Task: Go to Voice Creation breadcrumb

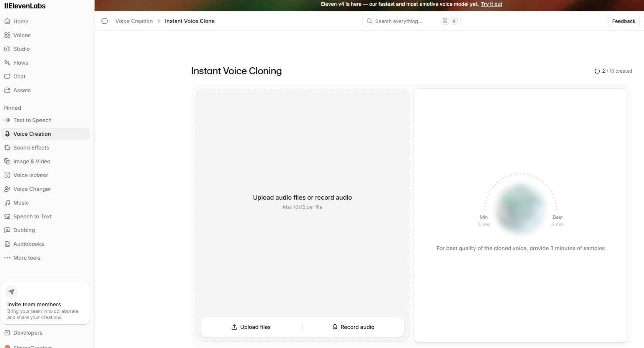Action: click(x=134, y=21)
